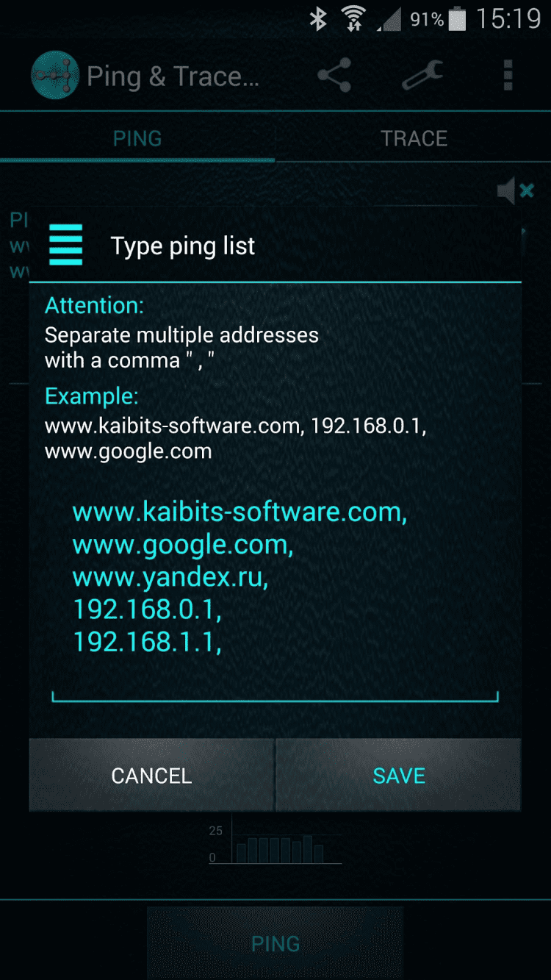Image resolution: width=551 pixels, height=980 pixels.
Task: Save the ping list
Action: tap(399, 775)
